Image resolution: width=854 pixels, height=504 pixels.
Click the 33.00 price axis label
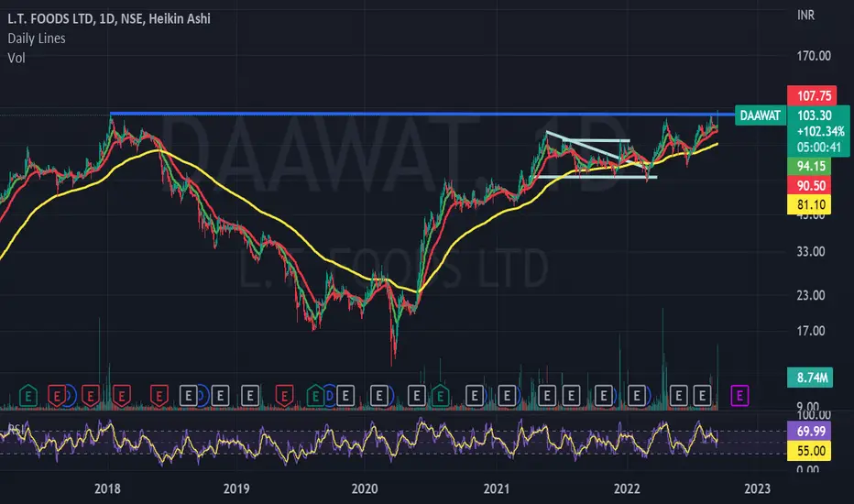[811, 251]
